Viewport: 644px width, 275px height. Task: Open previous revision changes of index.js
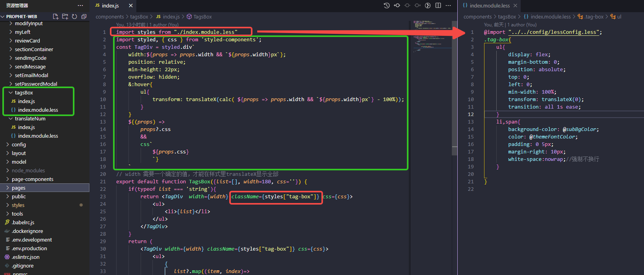click(397, 6)
